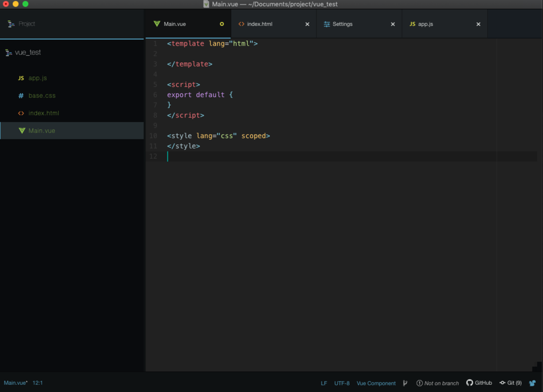The width and height of the screenshot is (543, 392).
Task: Click the git branch icon in status bar
Action: [405, 383]
